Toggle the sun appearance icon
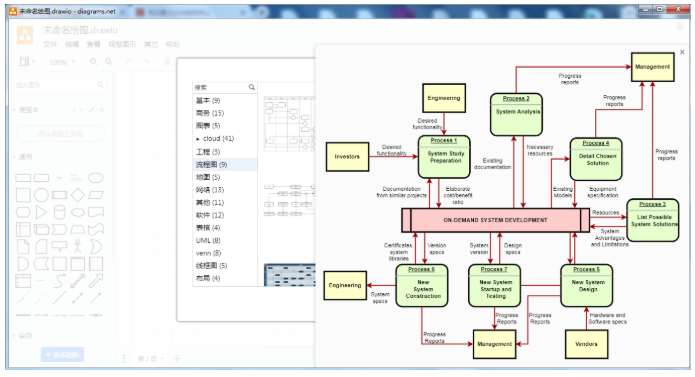 pos(679,27)
